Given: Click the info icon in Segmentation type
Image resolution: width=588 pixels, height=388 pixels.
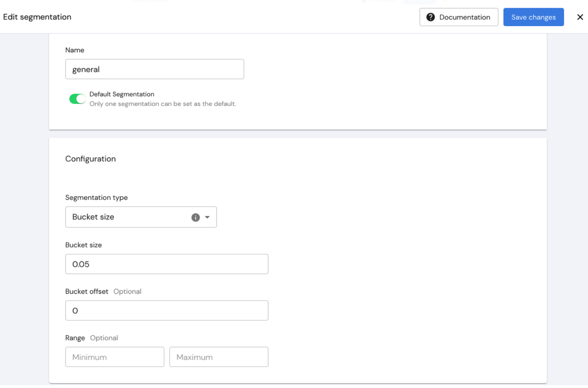Looking at the screenshot, I should pyautogui.click(x=195, y=218).
